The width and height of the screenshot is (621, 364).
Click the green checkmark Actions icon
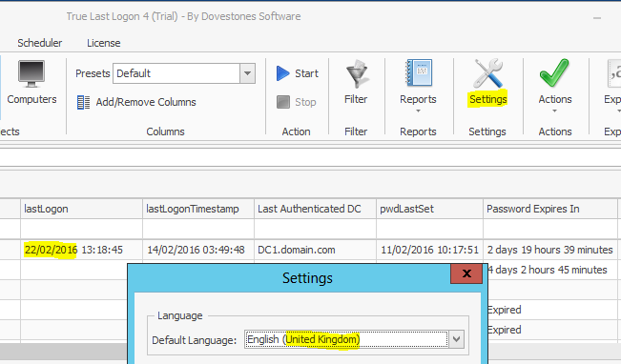pyautogui.click(x=554, y=72)
